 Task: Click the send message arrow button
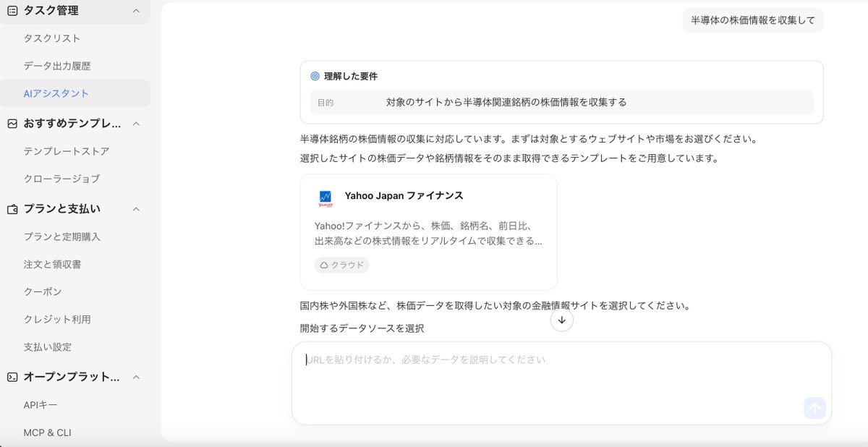[814, 408]
